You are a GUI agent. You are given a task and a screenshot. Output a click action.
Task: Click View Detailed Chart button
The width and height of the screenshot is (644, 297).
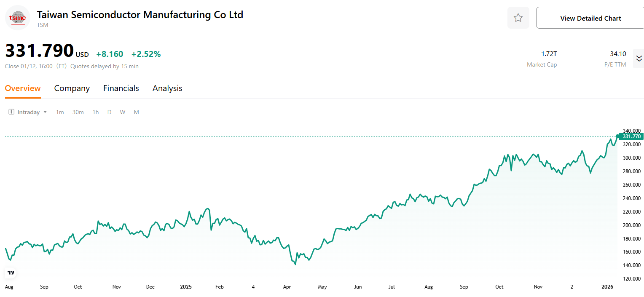[x=590, y=18]
